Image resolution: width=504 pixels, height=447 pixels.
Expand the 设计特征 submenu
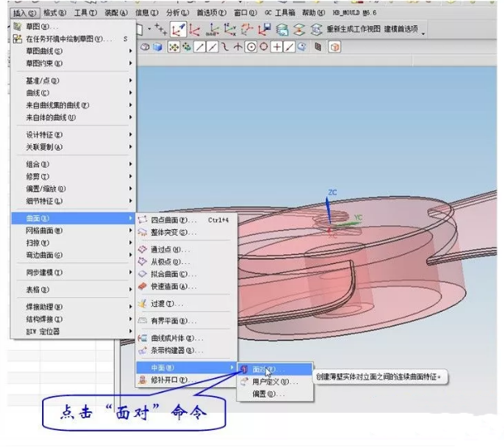[x=73, y=134]
